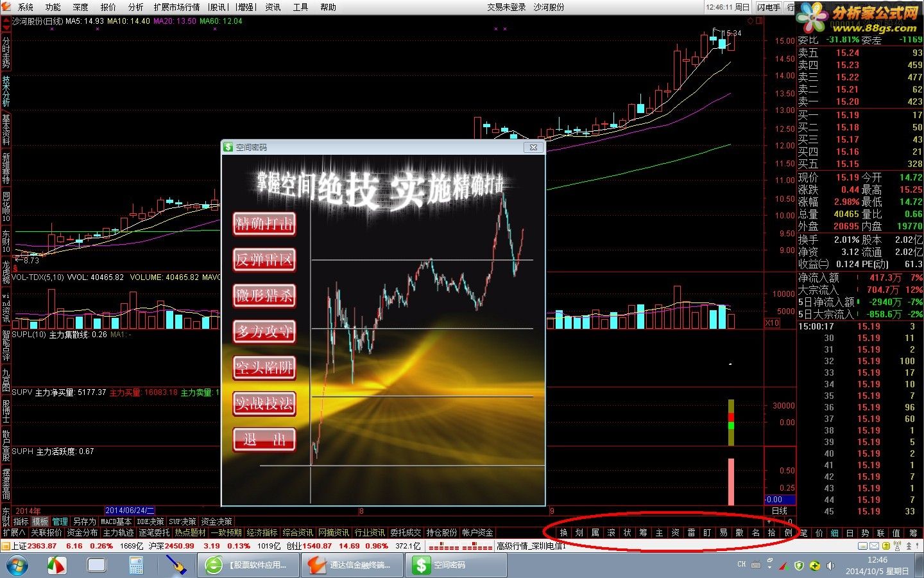Open 实战技法 in the dialog

pyautogui.click(x=264, y=403)
